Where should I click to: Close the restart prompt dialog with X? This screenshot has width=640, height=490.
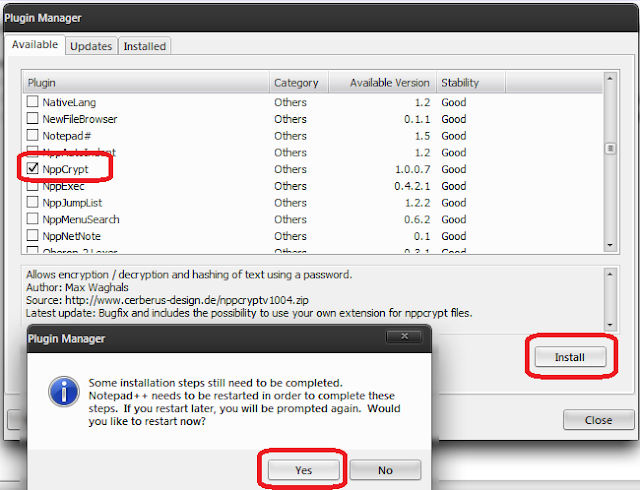point(404,336)
